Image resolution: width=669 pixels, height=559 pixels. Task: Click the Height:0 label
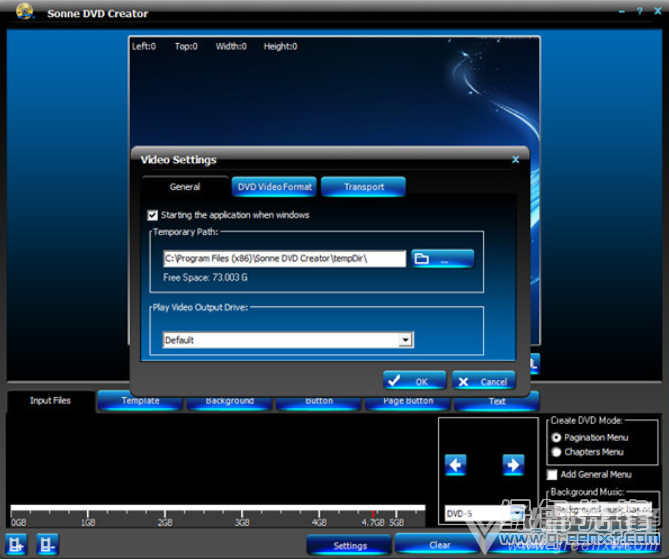point(280,47)
